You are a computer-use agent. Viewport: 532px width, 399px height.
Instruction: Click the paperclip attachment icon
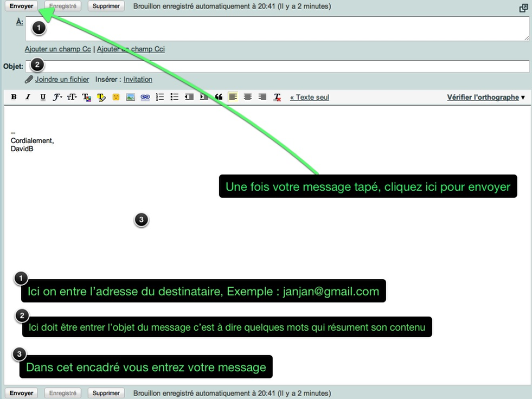(29, 79)
